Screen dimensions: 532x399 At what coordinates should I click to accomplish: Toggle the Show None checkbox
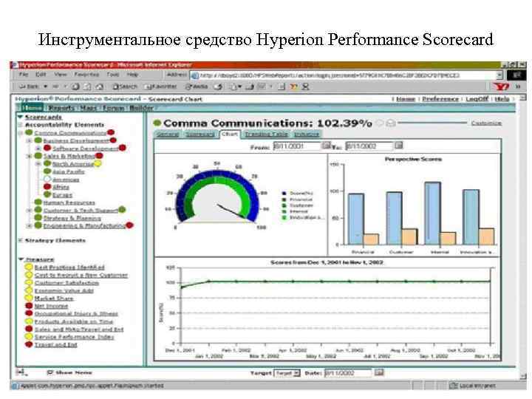[x=50, y=372]
